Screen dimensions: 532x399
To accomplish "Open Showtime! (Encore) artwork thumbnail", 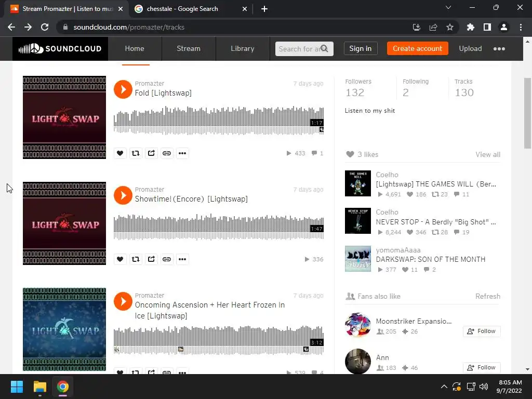I will click(64, 223).
